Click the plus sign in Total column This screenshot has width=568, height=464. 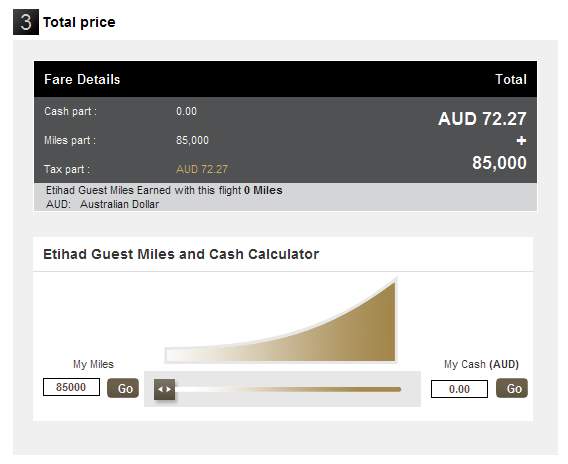coord(521,141)
